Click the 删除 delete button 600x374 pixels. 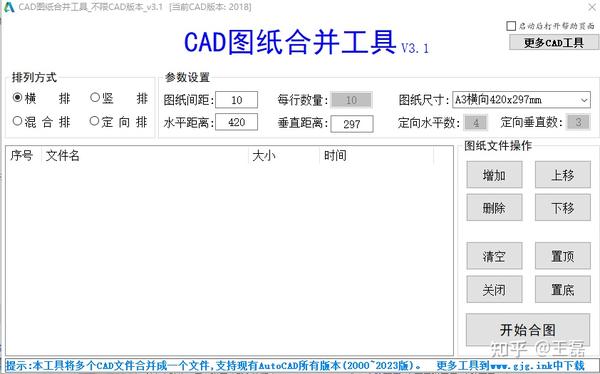click(x=494, y=207)
